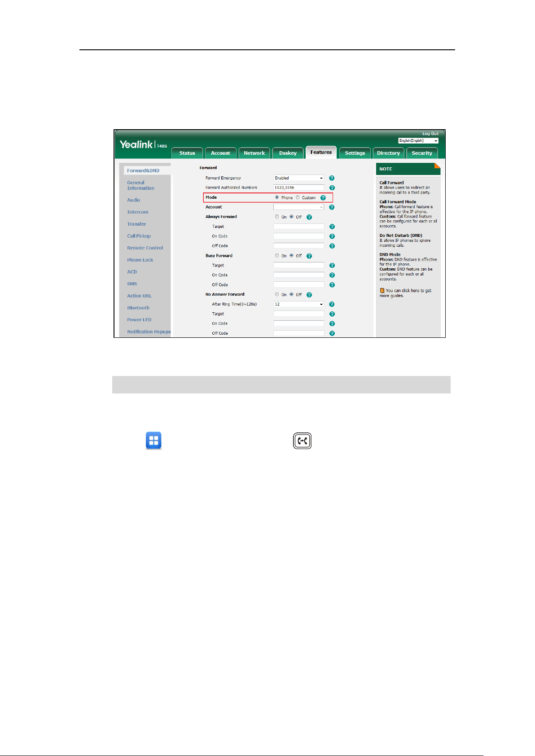Open Bluetooth in the sidebar
Image resolution: width=535 pixels, height=756 pixels.
138,308
